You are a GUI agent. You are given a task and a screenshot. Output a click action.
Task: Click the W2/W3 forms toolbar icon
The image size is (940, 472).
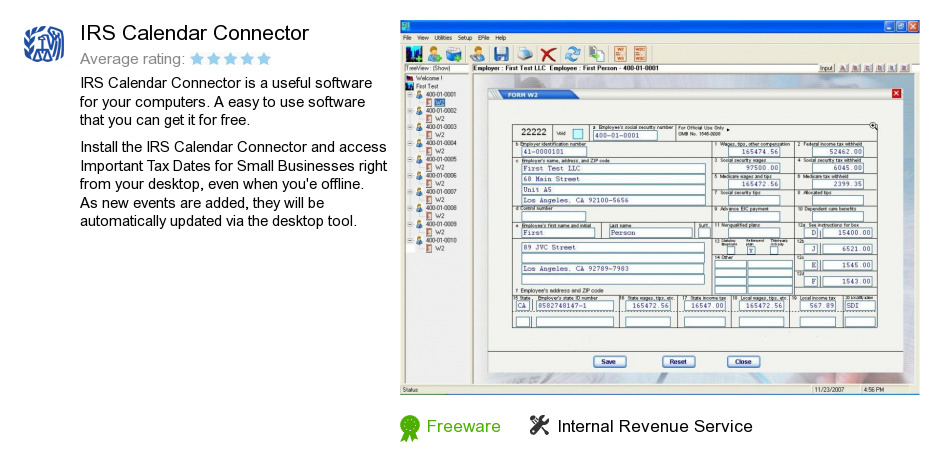click(x=620, y=54)
